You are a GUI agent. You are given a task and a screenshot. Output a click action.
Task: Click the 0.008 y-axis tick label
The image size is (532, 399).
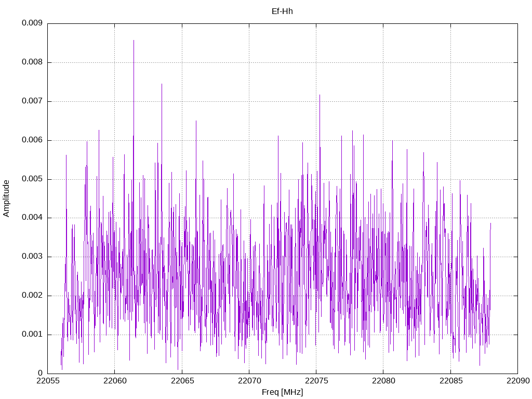coord(32,62)
